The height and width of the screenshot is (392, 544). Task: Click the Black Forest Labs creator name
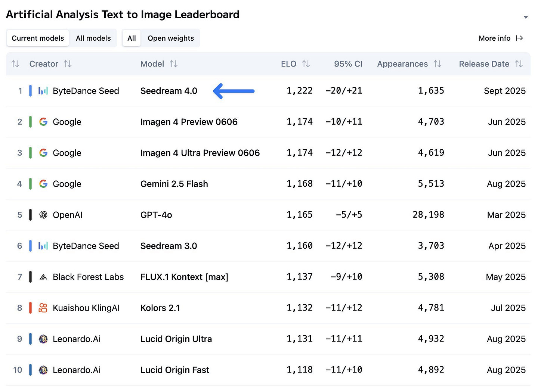(88, 277)
